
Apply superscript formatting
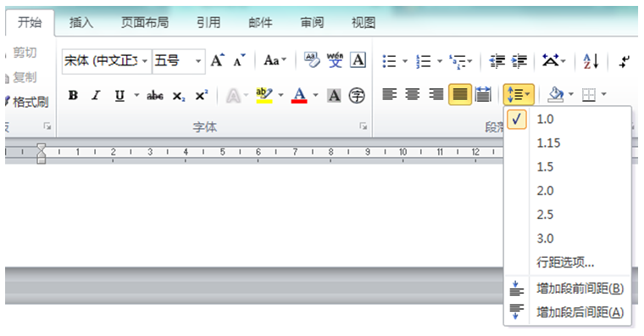coord(202,95)
